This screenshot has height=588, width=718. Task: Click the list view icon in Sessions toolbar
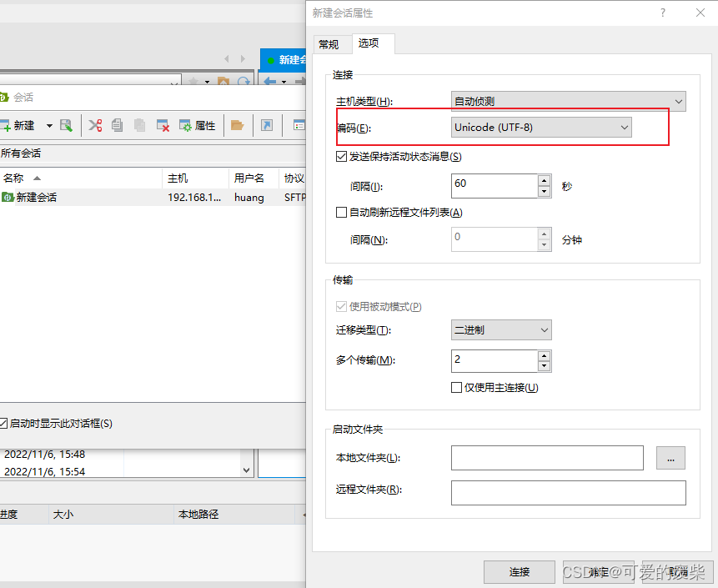tap(299, 125)
